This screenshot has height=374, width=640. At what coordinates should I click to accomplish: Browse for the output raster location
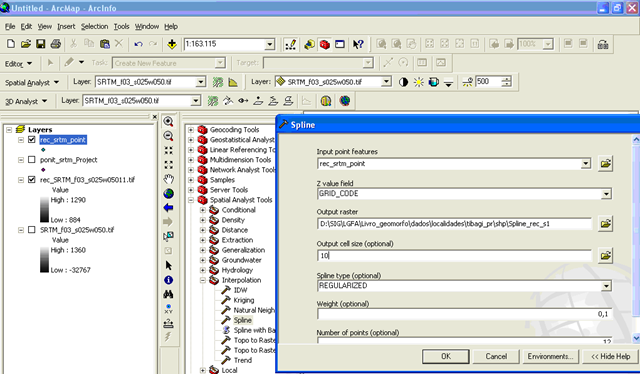coord(605,224)
